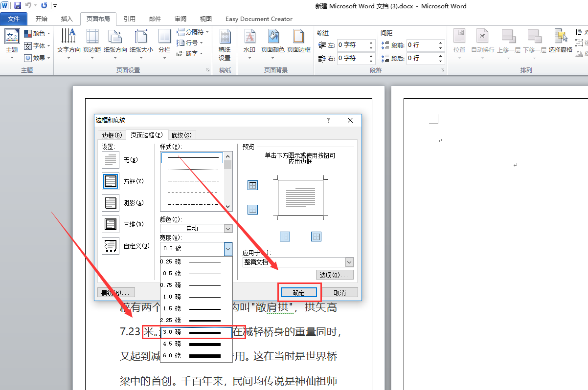Viewport: 588px width, 390px height.
Task: Open the 分隔符 breaks dropdown
Action: point(193,32)
